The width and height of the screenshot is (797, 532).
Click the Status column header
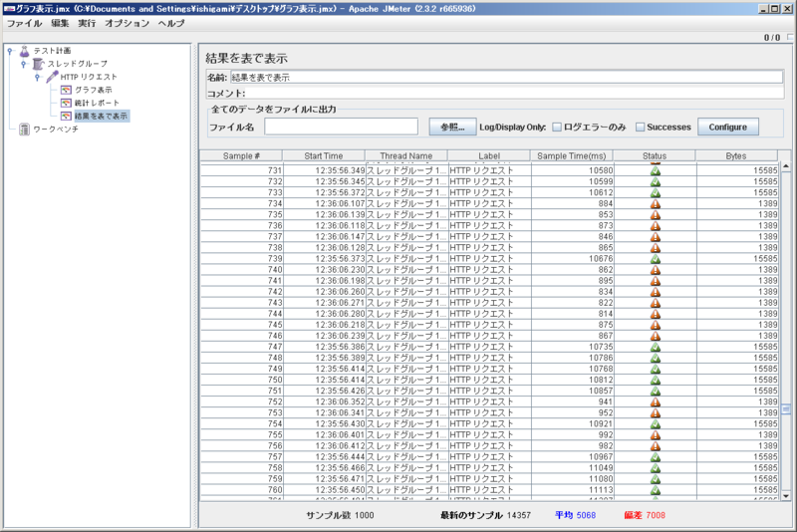click(x=655, y=156)
